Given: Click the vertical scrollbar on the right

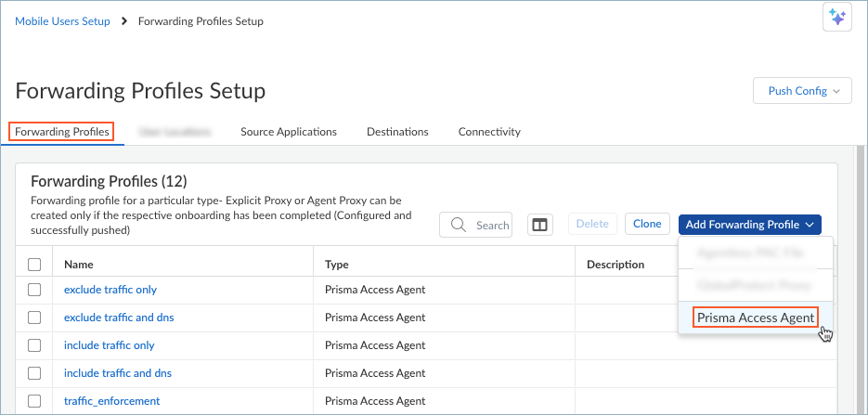Looking at the screenshot, I should click(x=860, y=279).
